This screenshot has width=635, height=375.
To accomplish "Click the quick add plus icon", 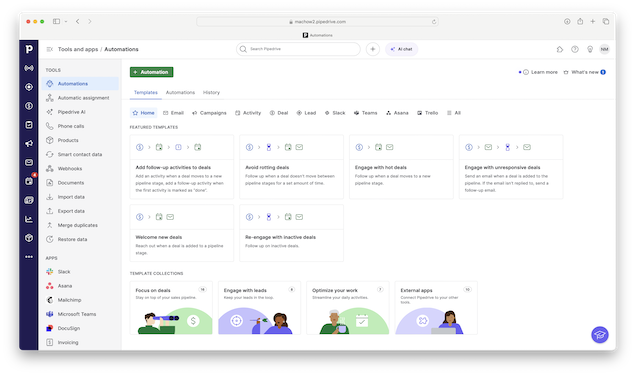I will point(373,49).
